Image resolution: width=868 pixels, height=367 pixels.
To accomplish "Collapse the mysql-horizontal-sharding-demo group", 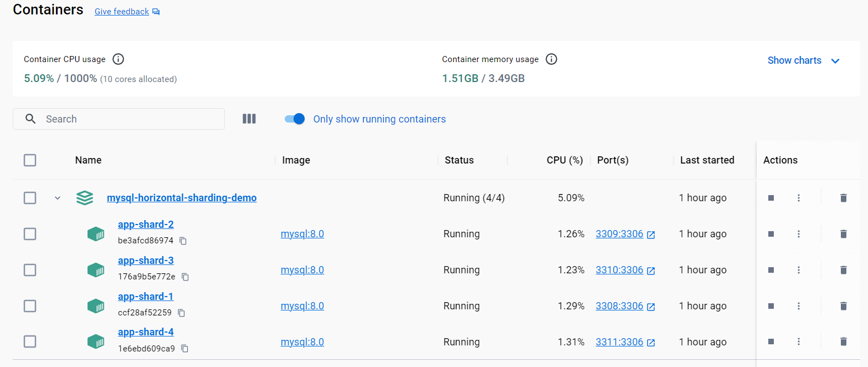I will (58, 198).
